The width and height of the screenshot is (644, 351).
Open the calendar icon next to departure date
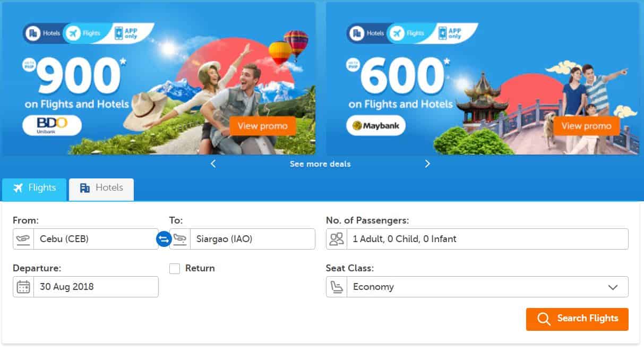[23, 287]
